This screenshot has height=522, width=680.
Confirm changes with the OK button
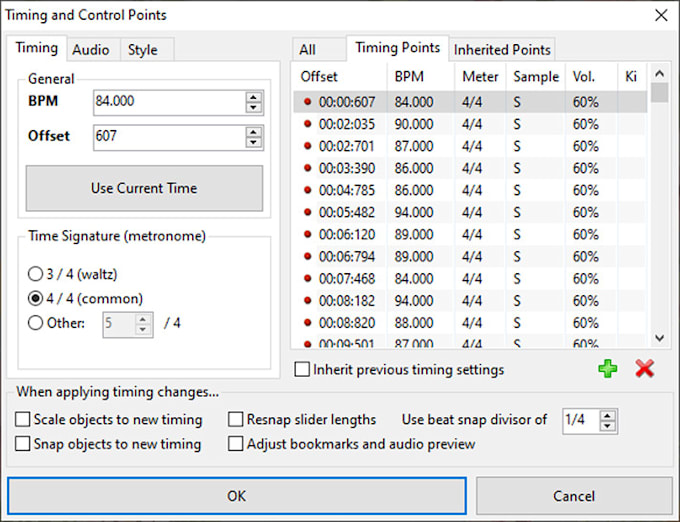pyautogui.click(x=236, y=496)
